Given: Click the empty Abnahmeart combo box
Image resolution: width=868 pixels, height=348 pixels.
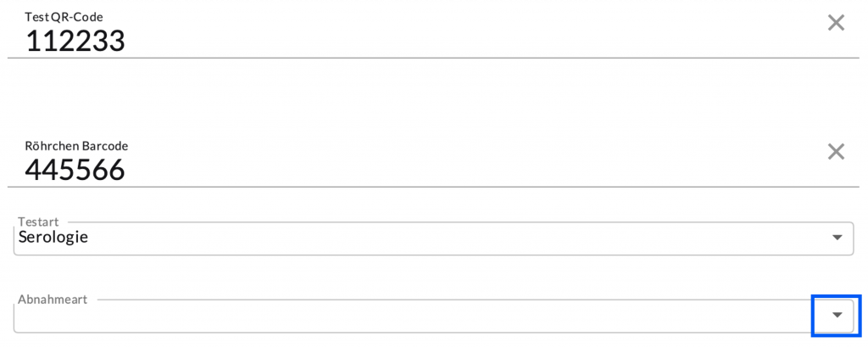Looking at the screenshot, I should pos(407,317).
